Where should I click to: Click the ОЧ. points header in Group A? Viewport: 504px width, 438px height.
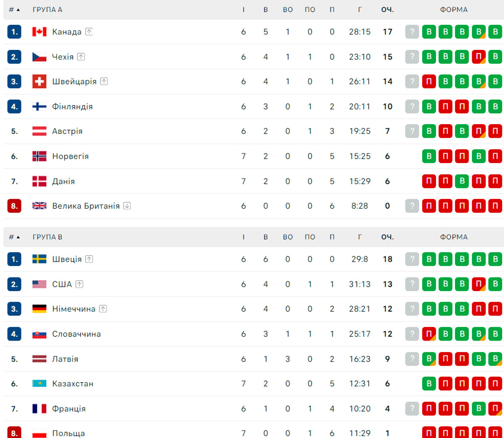tap(387, 10)
